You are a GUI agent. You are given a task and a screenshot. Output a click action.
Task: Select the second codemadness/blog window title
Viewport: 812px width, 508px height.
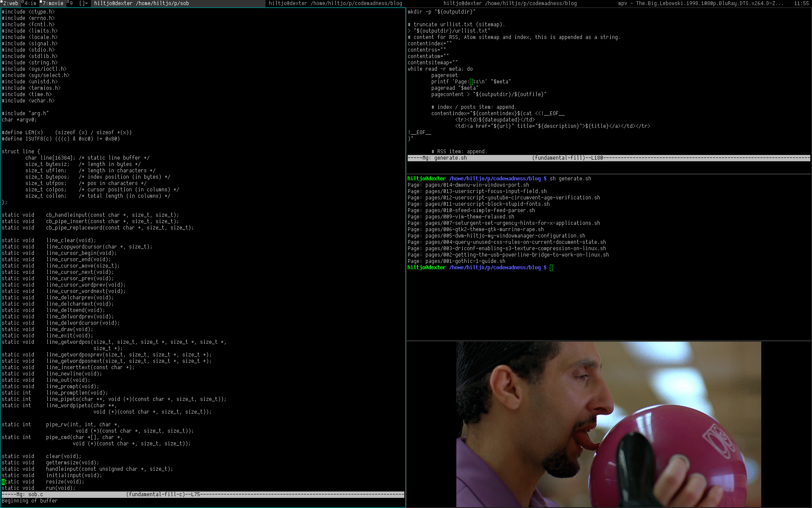(x=510, y=3)
